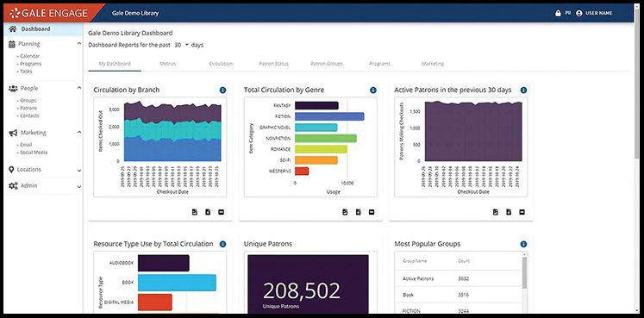Click third export icon under Circulation by Branch
Screen dimensions: 644x318
tap(221, 212)
